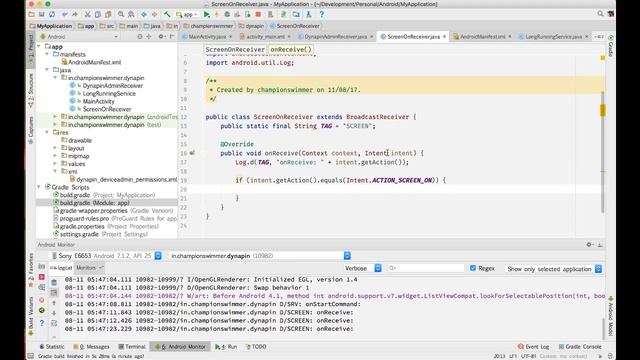Screen dimensions: 640x360
Task: Click the Synchronize toolbar icon
Action: [52, 14]
